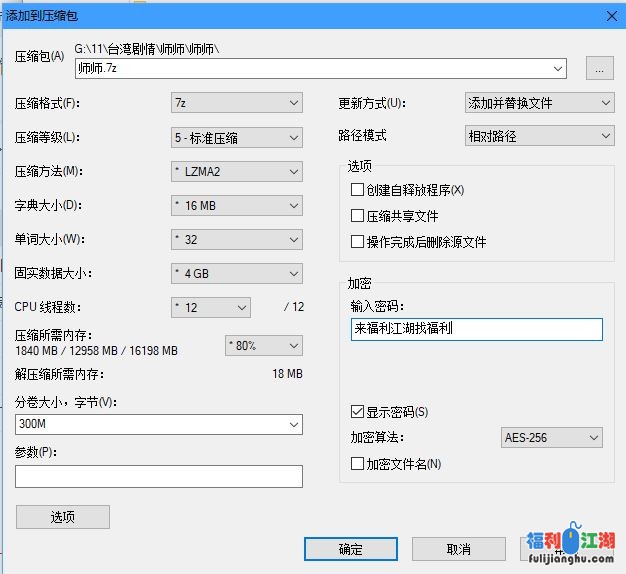Uncheck 显示密码 checkbox
626x574 pixels.
357,412
